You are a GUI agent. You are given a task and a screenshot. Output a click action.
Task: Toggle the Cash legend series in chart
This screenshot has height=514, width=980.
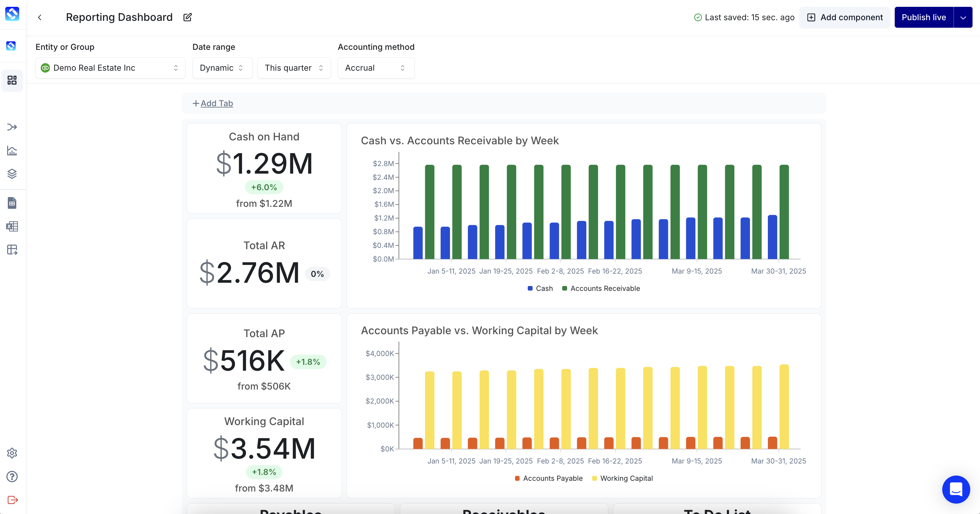coord(540,289)
